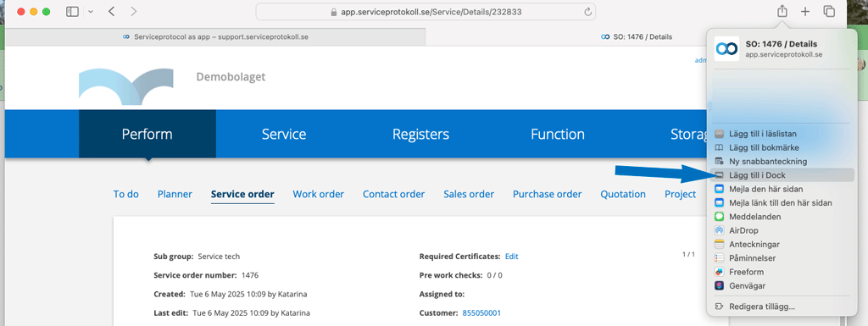868x326 pixels.
Task: Open the Function main menu
Action: click(558, 135)
